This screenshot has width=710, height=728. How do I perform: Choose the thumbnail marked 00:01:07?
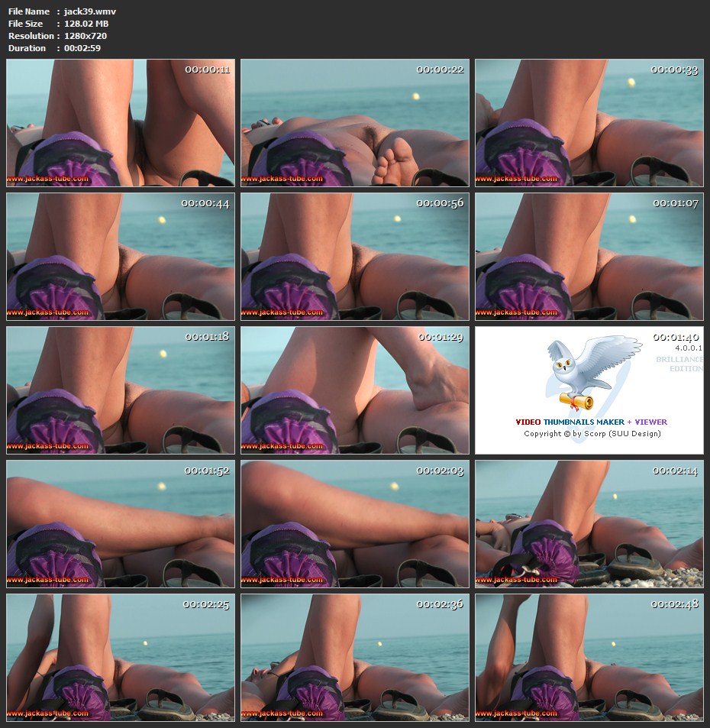[x=589, y=257]
